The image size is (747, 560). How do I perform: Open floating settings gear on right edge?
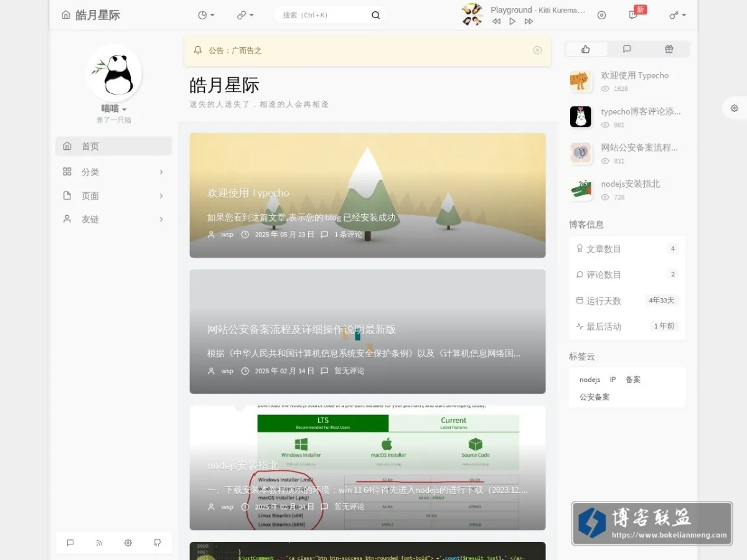pos(735,108)
